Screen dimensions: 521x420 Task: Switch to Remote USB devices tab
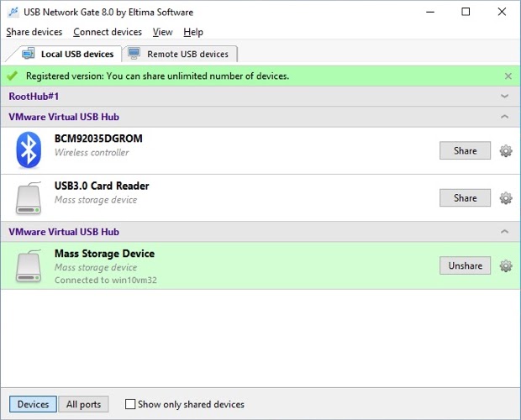[x=180, y=54]
